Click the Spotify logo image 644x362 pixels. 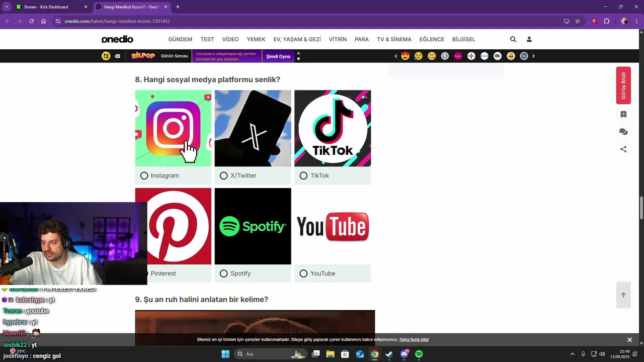click(253, 226)
